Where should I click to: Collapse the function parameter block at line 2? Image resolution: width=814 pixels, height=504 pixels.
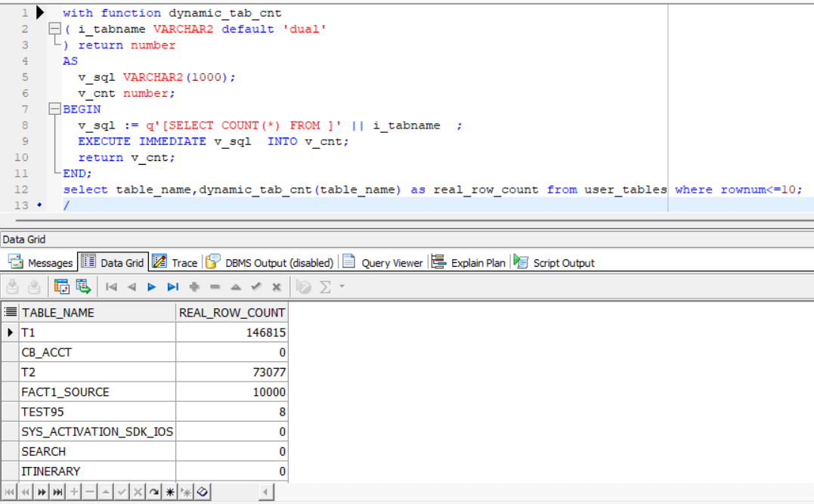[54, 29]
